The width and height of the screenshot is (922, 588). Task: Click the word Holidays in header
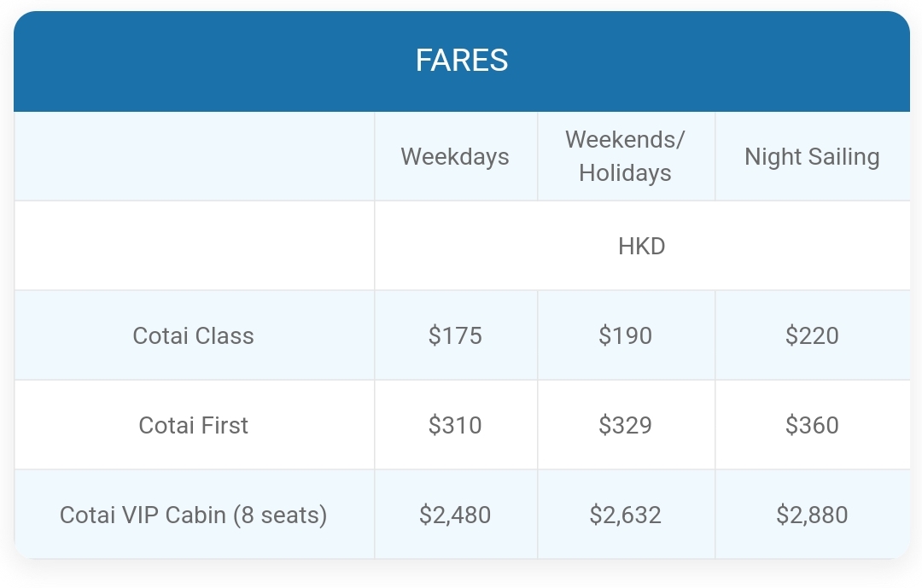coord(625,173)
